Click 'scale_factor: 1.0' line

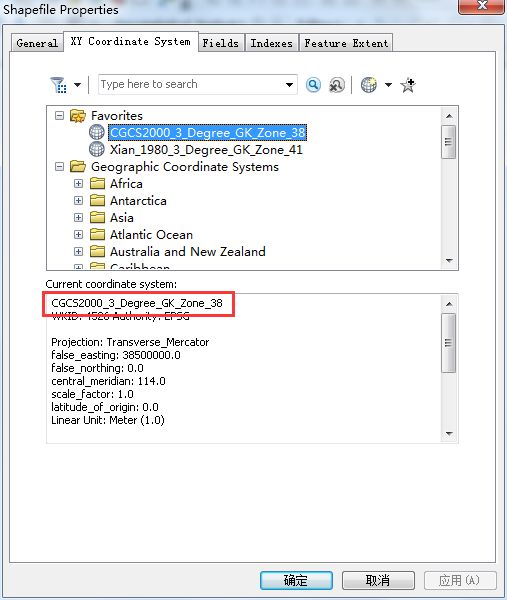click(92, 394)
